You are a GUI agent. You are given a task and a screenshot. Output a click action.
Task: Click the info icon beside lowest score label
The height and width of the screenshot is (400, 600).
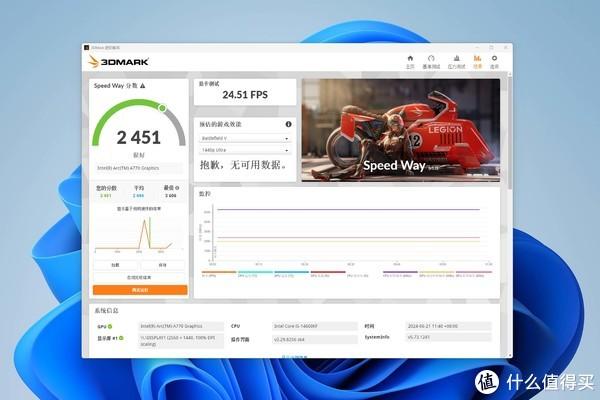click(177, 188)
